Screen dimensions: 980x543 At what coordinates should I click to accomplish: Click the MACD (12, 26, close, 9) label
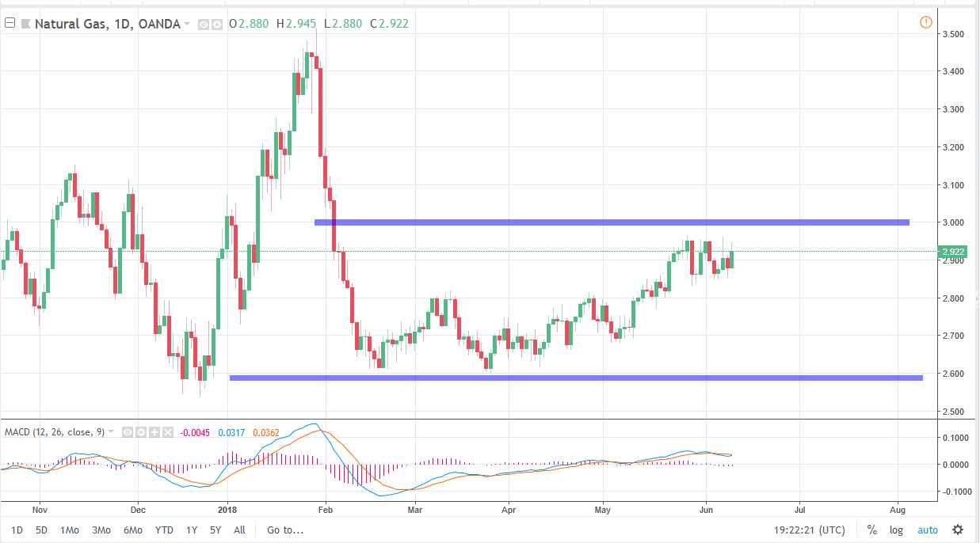click(x=54, y=432)
